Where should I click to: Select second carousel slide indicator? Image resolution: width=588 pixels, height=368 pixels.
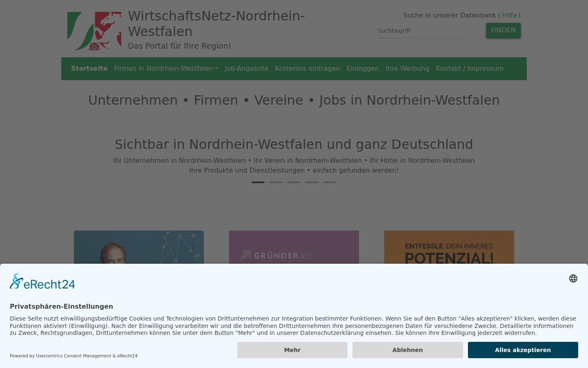(276, 182)
